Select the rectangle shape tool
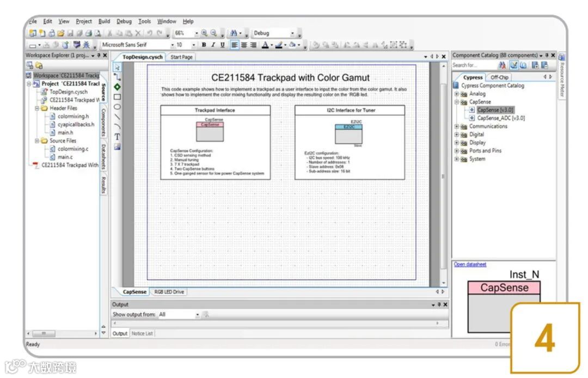The image size is (588, 378). (118, 97)
